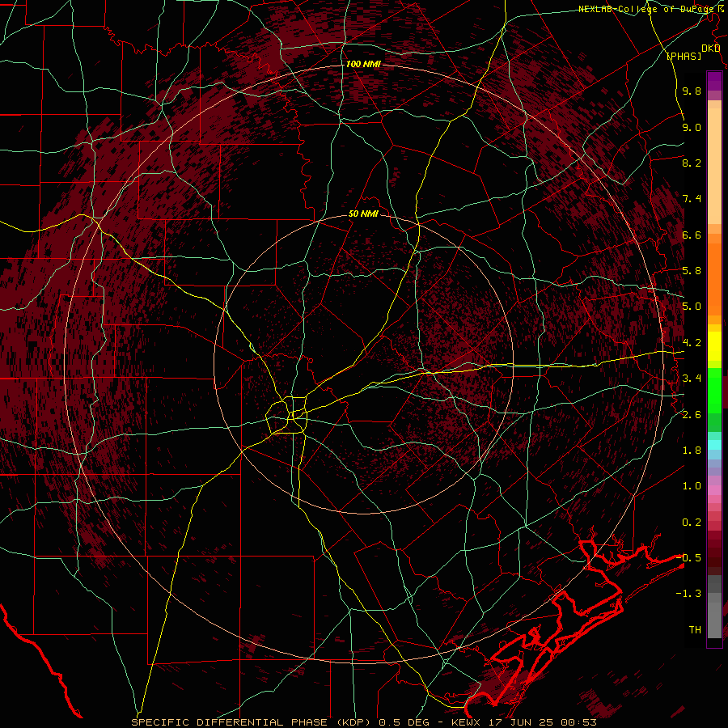728x728 pixels.
Task: Click the 1.8 value on the color scale
Action: (x=692, y=451)
